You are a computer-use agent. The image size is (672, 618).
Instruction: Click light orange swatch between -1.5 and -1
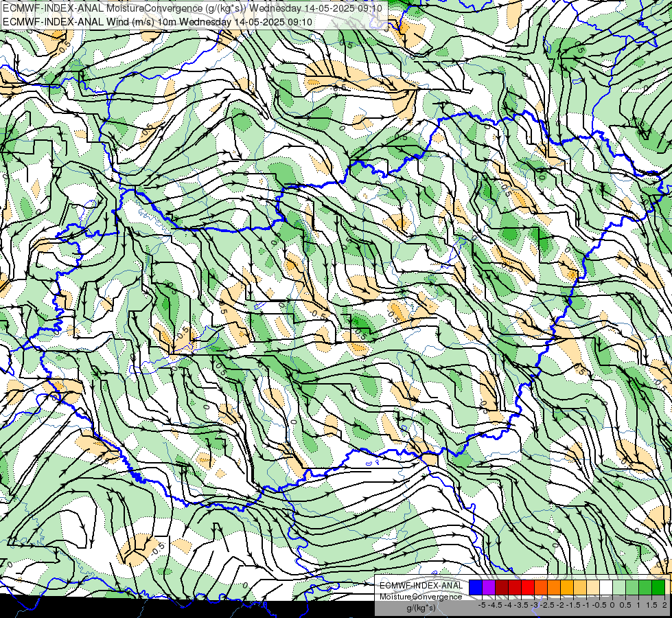pos(580,587)
